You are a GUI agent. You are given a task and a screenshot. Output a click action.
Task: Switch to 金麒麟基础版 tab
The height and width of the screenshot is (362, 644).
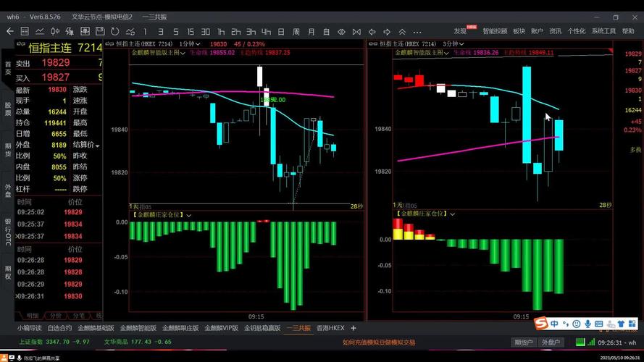[96, 328]
